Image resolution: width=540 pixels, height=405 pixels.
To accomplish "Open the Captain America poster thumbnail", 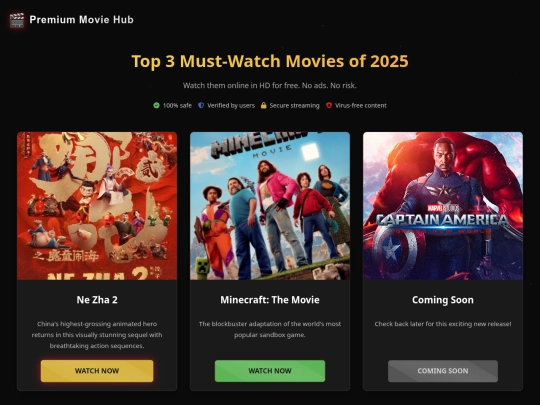I will [x=443, y=206].
